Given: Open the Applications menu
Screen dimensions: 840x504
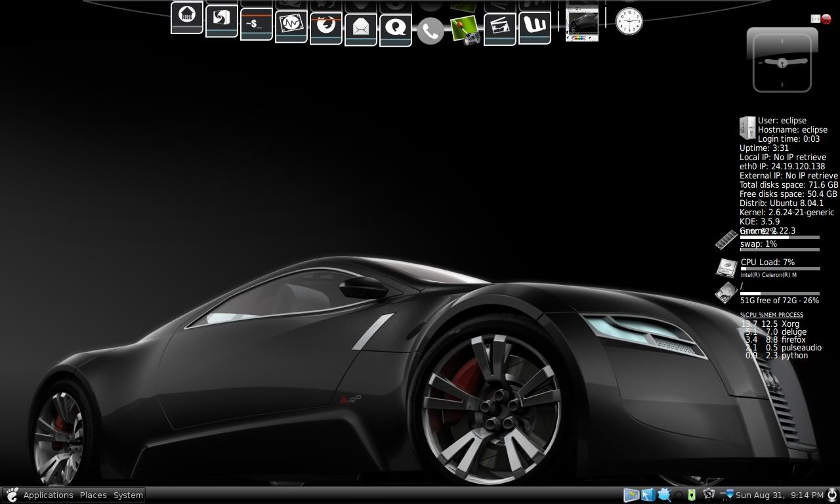Looking at the screenshot, I should pos(48,495).
